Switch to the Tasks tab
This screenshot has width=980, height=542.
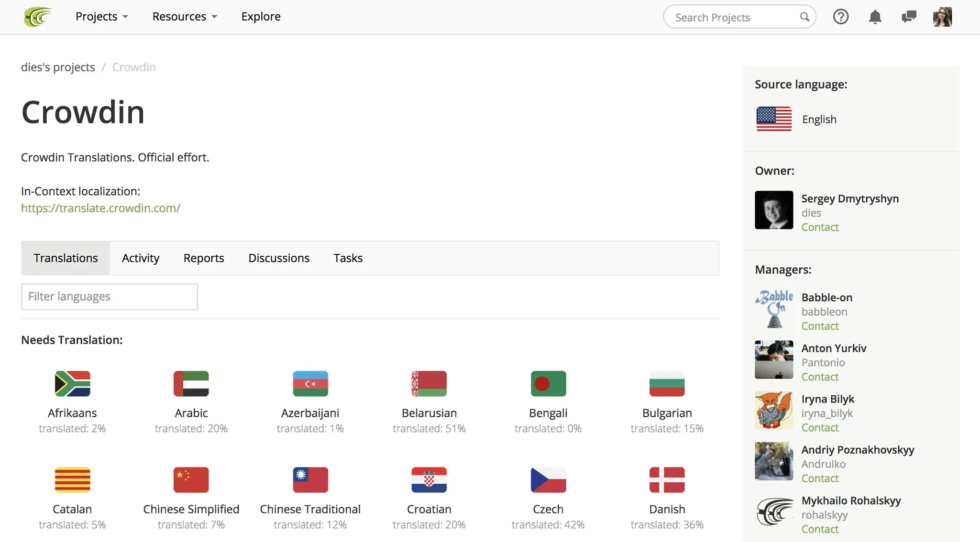coord(348,258)
